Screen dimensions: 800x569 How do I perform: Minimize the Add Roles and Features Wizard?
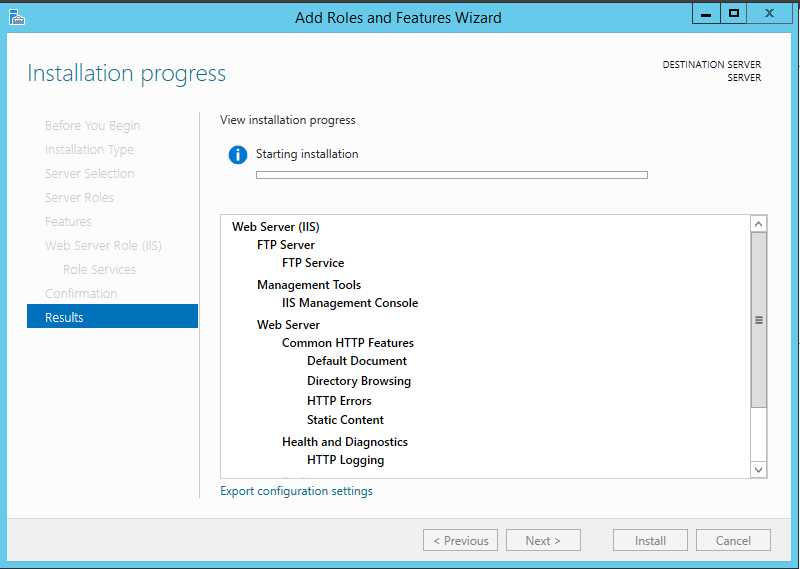pyautogui.click(x=706, y=14)
